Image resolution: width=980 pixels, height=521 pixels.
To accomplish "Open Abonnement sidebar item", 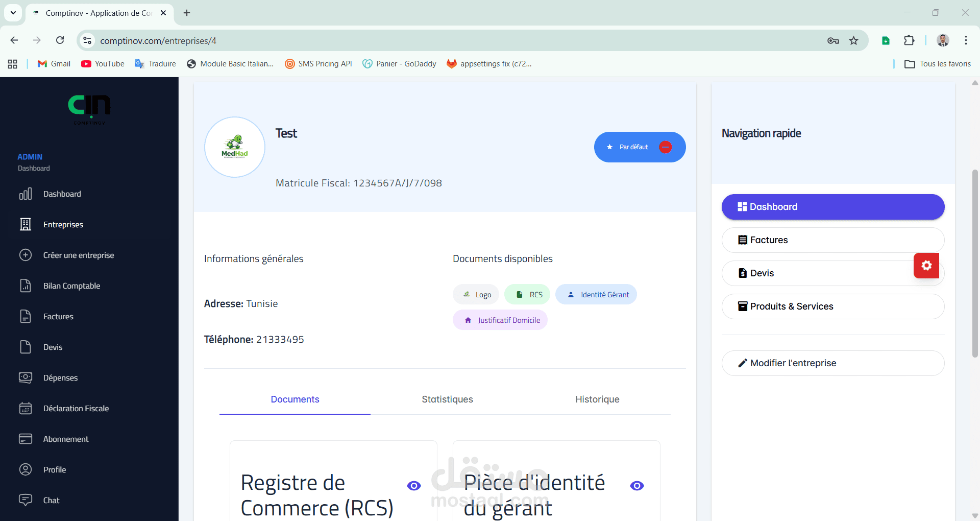I will point(65,439).
